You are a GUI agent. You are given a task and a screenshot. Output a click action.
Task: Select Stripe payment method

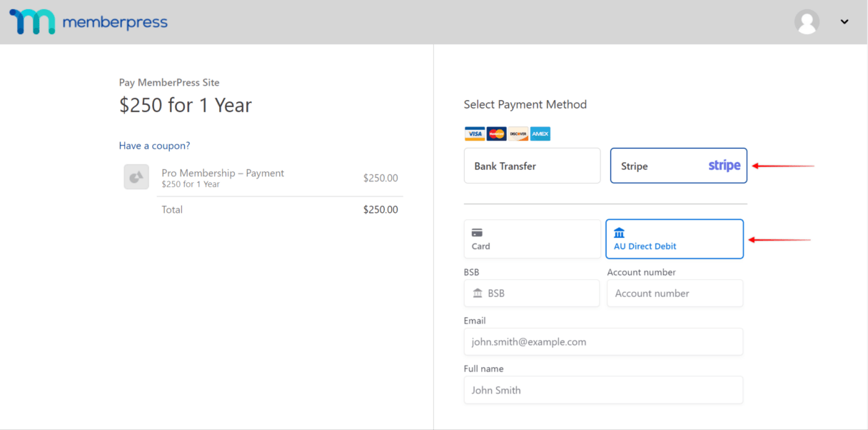(679, 166)
